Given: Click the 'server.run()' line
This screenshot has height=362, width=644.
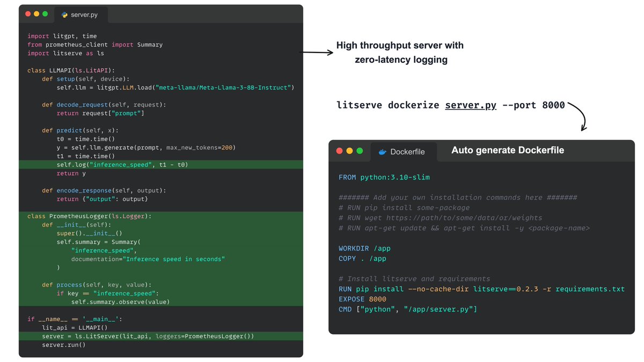Looking at the screenshot, I should pos(64,345).
